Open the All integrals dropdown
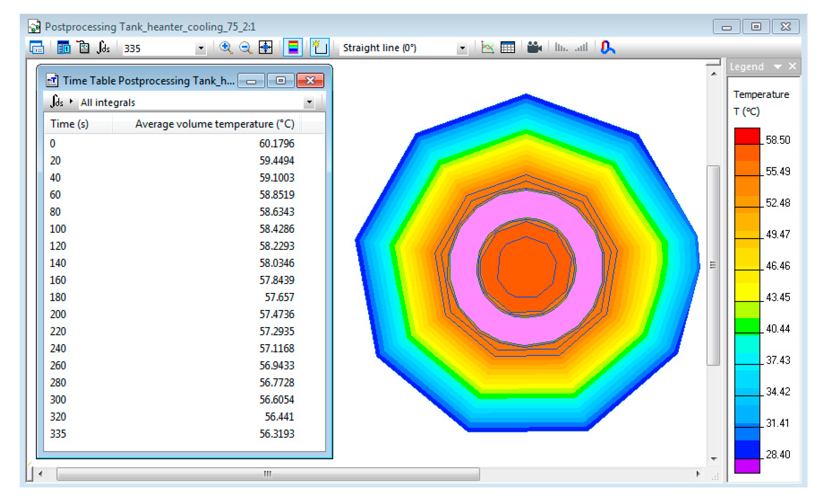This screenshot has width=823, height=504. [x=309, y=103]
